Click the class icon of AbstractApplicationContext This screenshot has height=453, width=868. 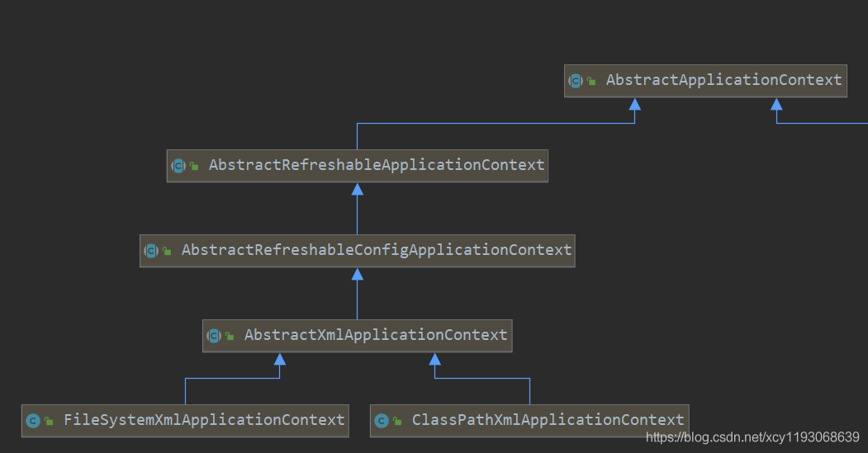576,81
